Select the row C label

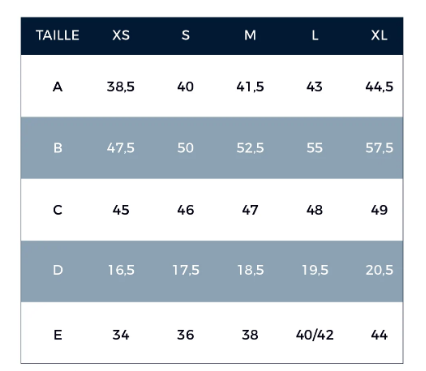point(58,210)
